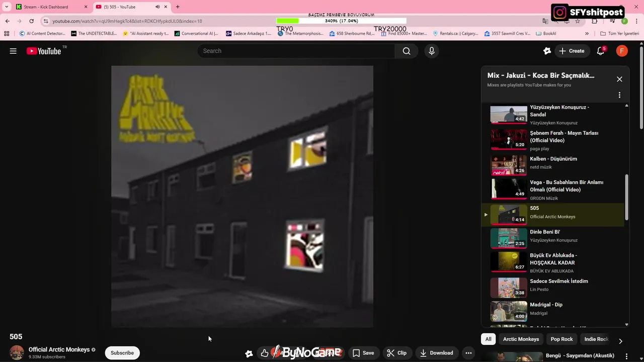Open BookAI bookmark

(x=546, y=34)
